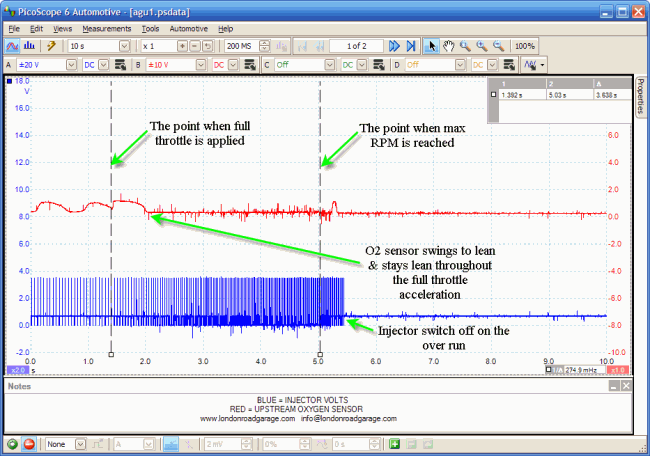Select the scope mode icon

click(12, 46)
